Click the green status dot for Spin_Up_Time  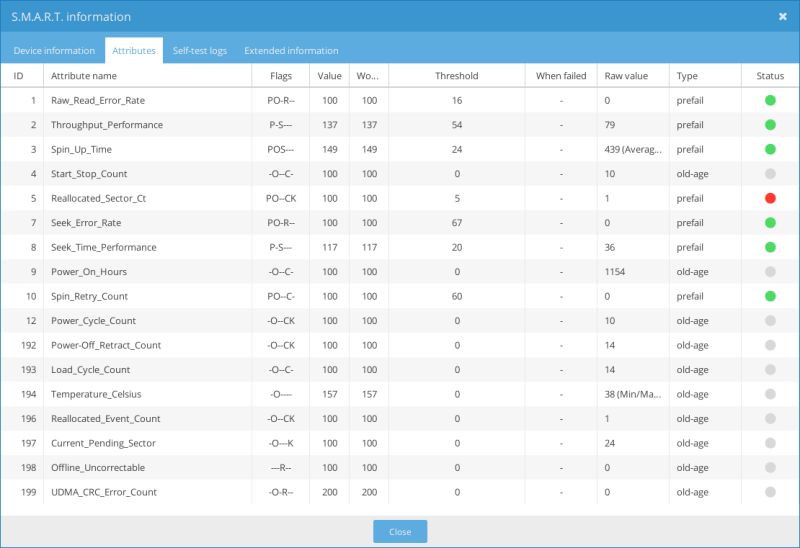click(x=770, y=149)
